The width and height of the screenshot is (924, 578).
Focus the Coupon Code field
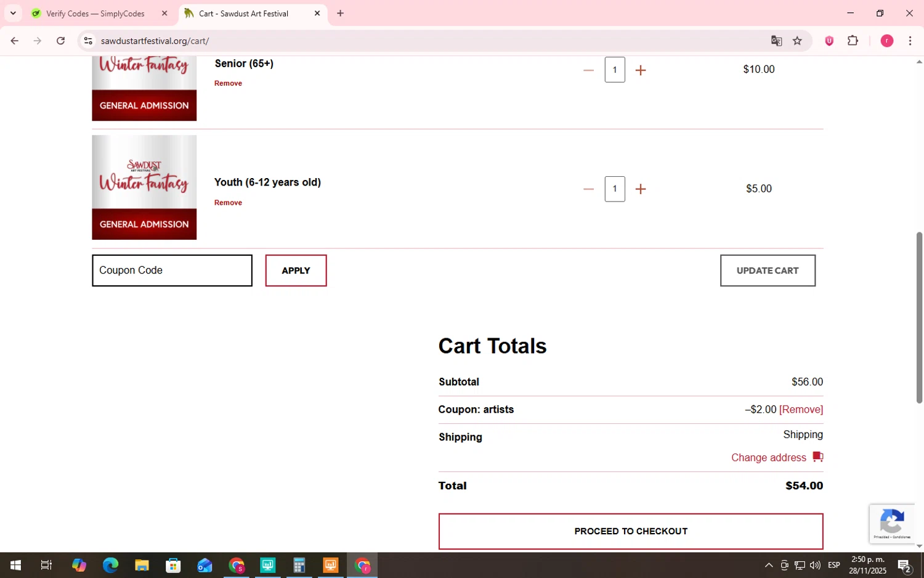[172, 271]
